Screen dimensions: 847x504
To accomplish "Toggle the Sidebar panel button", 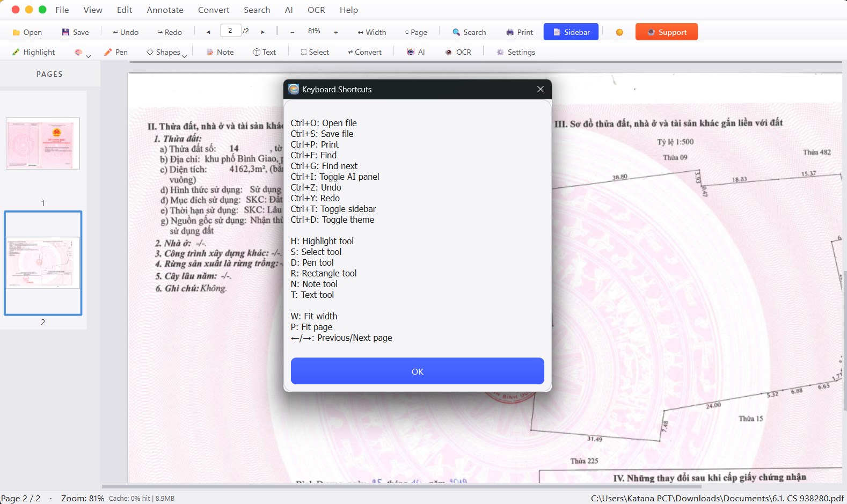I will [x=571, y=32].
